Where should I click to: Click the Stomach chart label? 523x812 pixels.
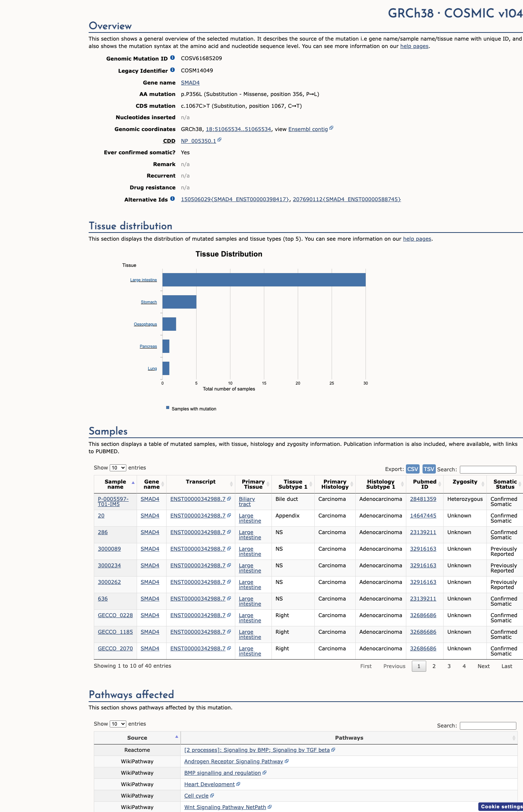149,302
